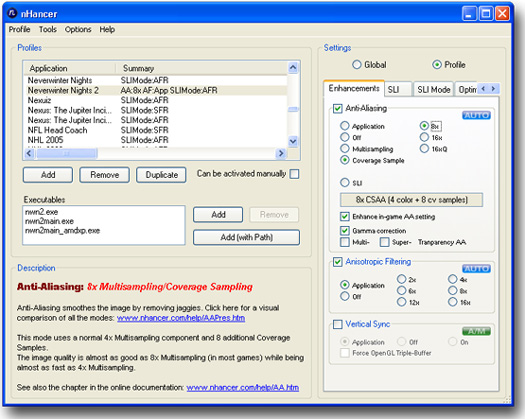Click profile list horizontal scroll right arrow
The width and height of the screenshot is (525, 419).
[281, 153]
